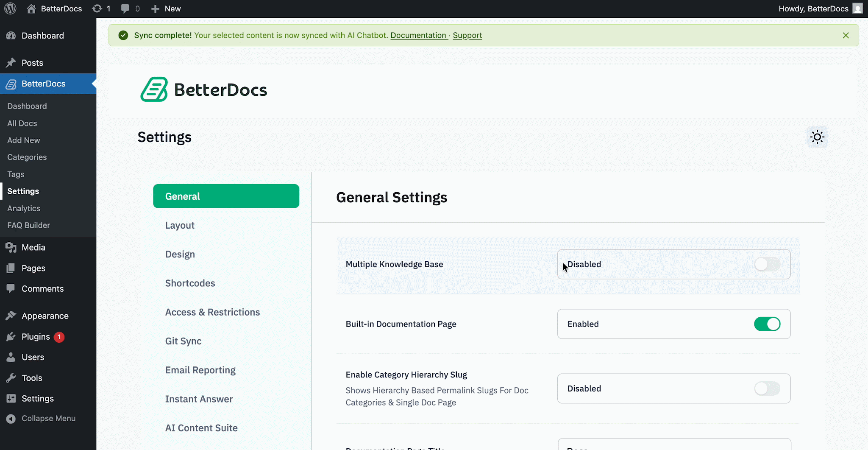868x450 pixels.
Task: Click the Built-in Documentation Page label
Action: tap(401, 324)
